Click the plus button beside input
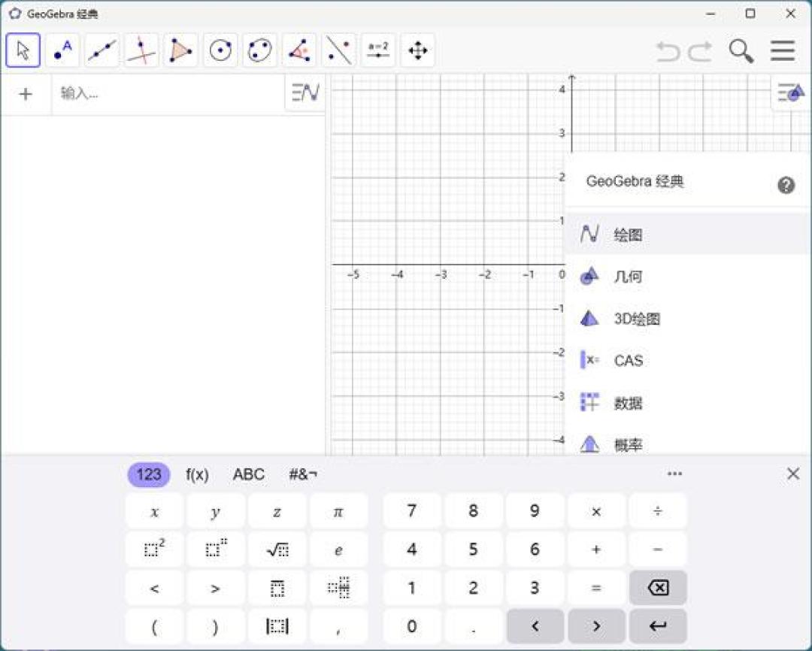Viewport: 812px width, 651px height. click(x=26, y=94)
